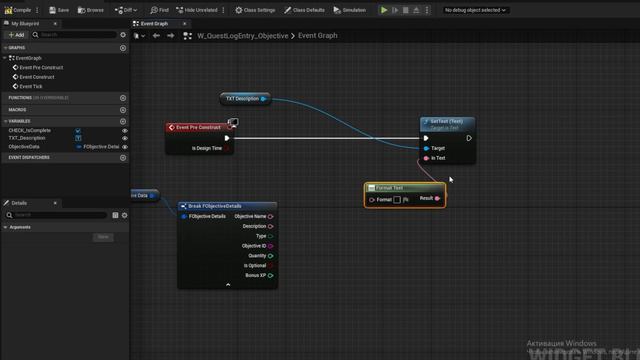Select Event Construct in the tree
Image resolution: width=640 pixels, height=360 pixels.
tap(37, 77)
